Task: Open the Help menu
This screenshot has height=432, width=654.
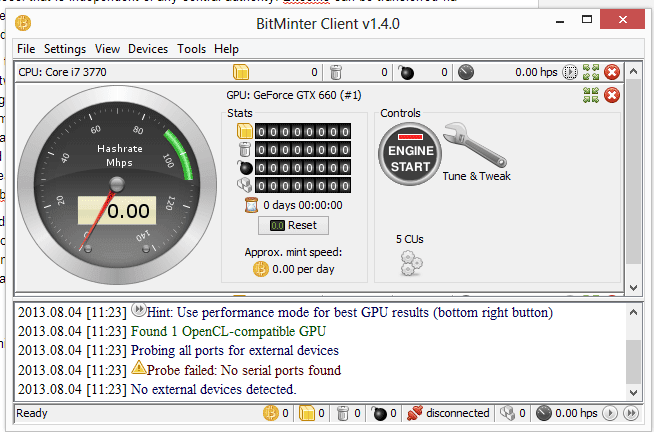Action: pyautogui.click(x=226, y=49)
